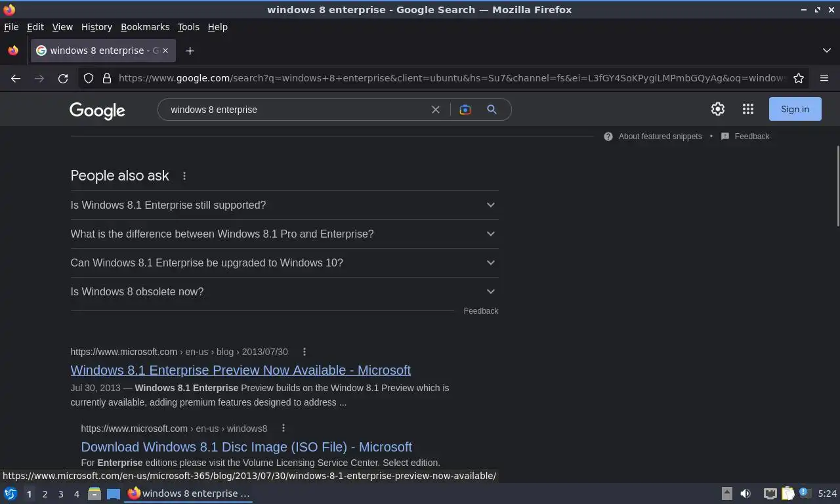Open tracking protection shield icon
Image resolution: width=840 pixels, height=504 pixels.
coord(89,78)
